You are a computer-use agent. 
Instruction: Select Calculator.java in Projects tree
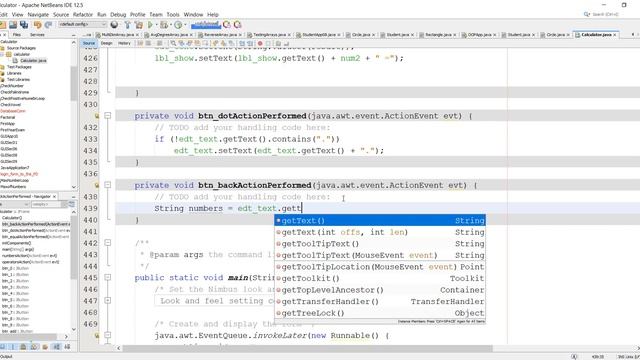pos(33,60)
